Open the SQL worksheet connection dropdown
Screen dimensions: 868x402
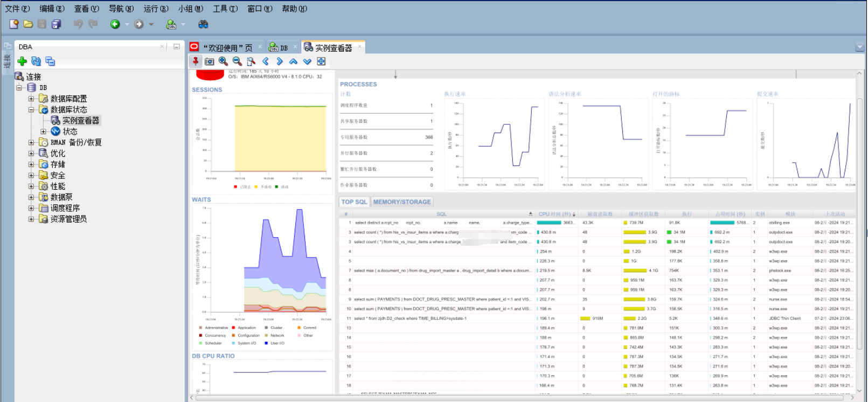[x=183, y=24]
